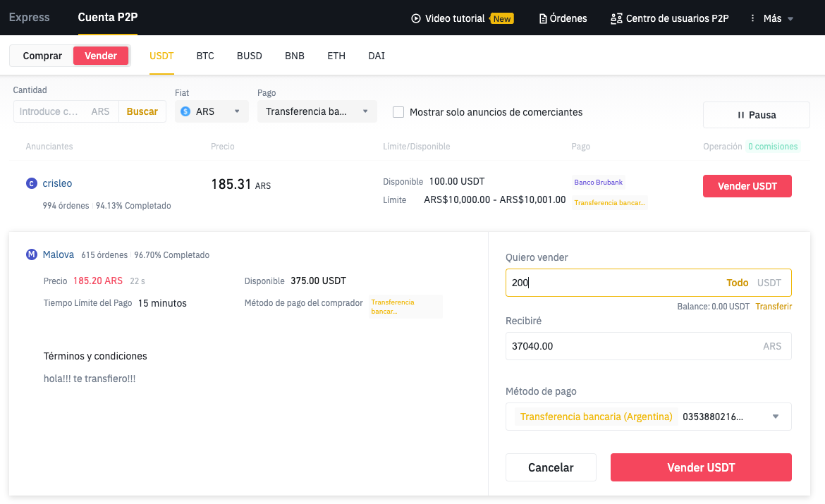Viewport: 825px width, 504px height.
Task: Click the 185.20 ARS price
Action: click(x=98, y=281)
